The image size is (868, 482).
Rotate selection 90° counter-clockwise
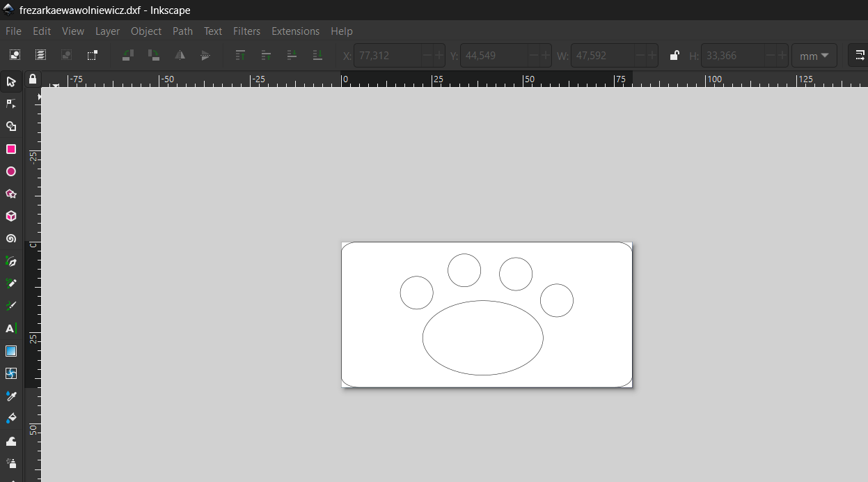(128, 55)
